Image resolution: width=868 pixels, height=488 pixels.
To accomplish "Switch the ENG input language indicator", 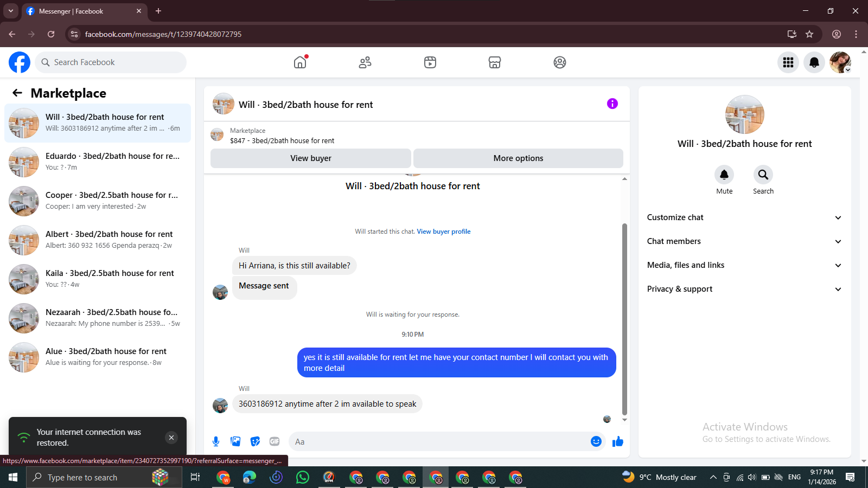I will click(x=794, y=477).
